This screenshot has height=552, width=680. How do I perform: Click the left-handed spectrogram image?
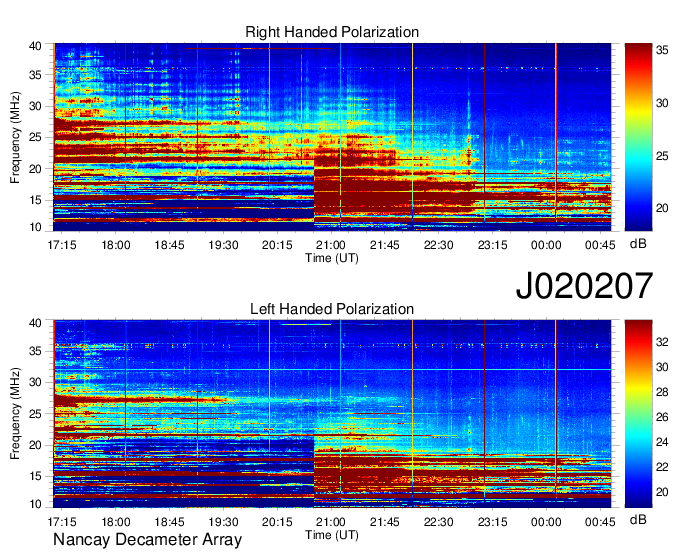point(332,414)
